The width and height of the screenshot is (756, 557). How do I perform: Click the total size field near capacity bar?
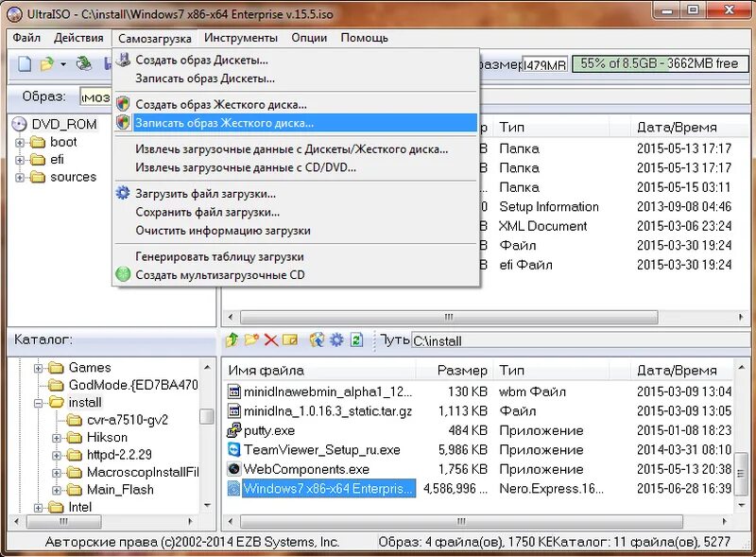[x=545, y=64]
